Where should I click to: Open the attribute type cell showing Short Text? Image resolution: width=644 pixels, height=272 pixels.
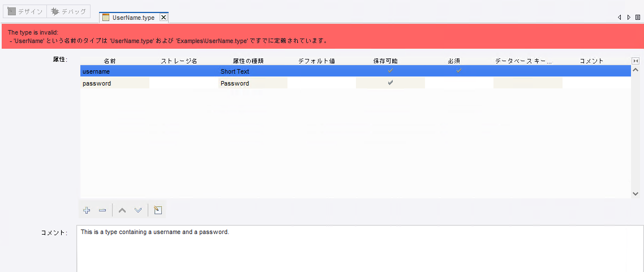(x=252, y=71)
